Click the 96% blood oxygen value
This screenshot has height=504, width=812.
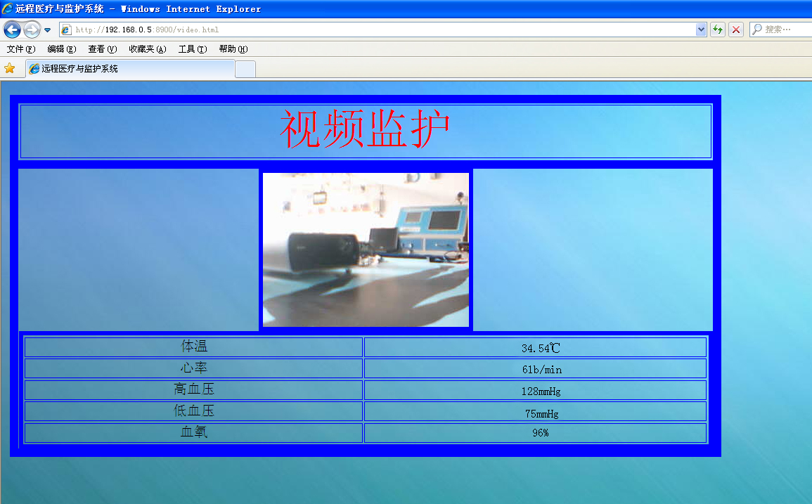tap(540, 433)
